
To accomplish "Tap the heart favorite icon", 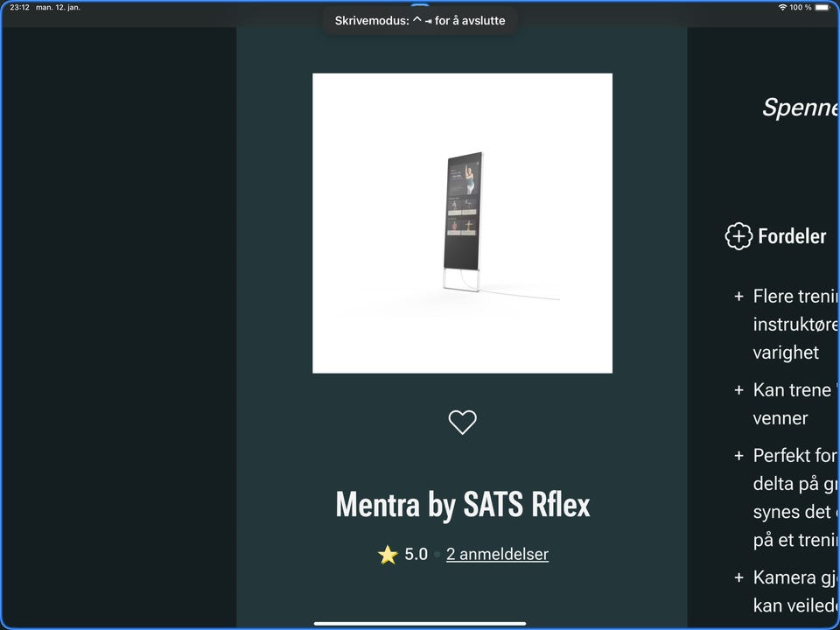I will point(462,422).
